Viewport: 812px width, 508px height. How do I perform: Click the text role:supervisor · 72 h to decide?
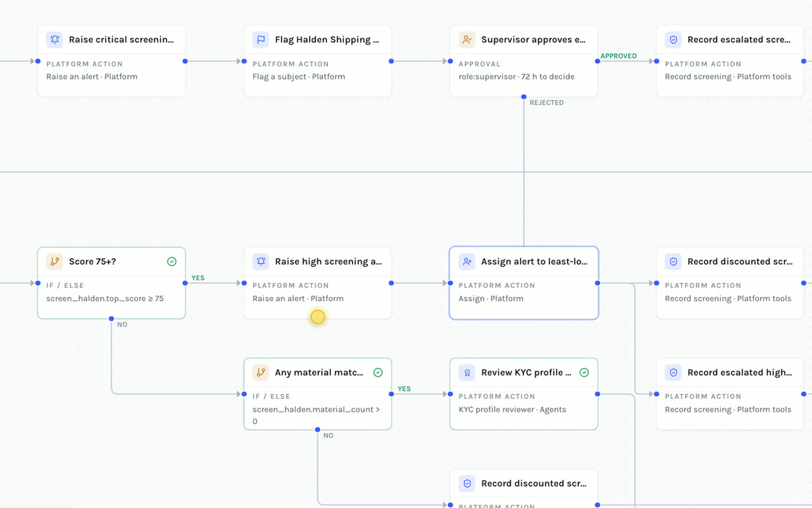(517, 77)
